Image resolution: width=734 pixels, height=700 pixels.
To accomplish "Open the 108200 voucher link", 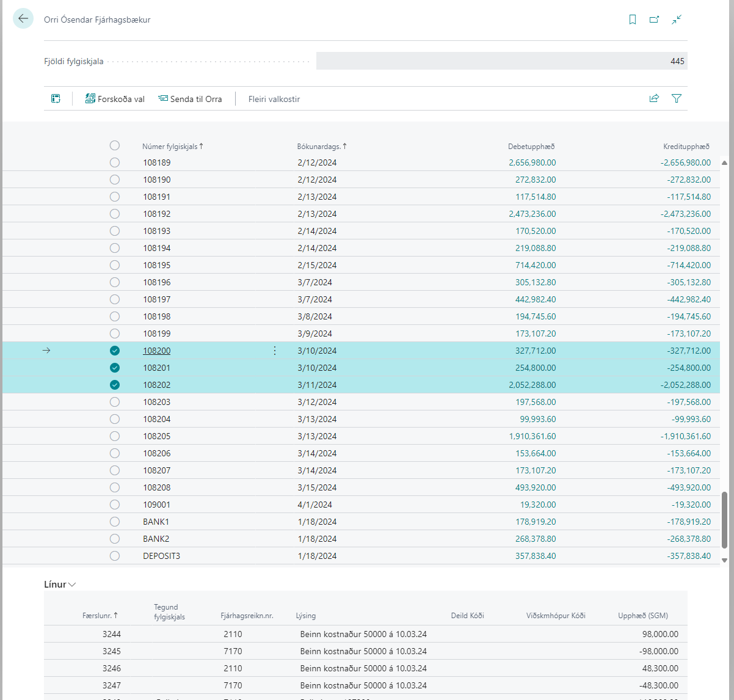I will [157, 351].
